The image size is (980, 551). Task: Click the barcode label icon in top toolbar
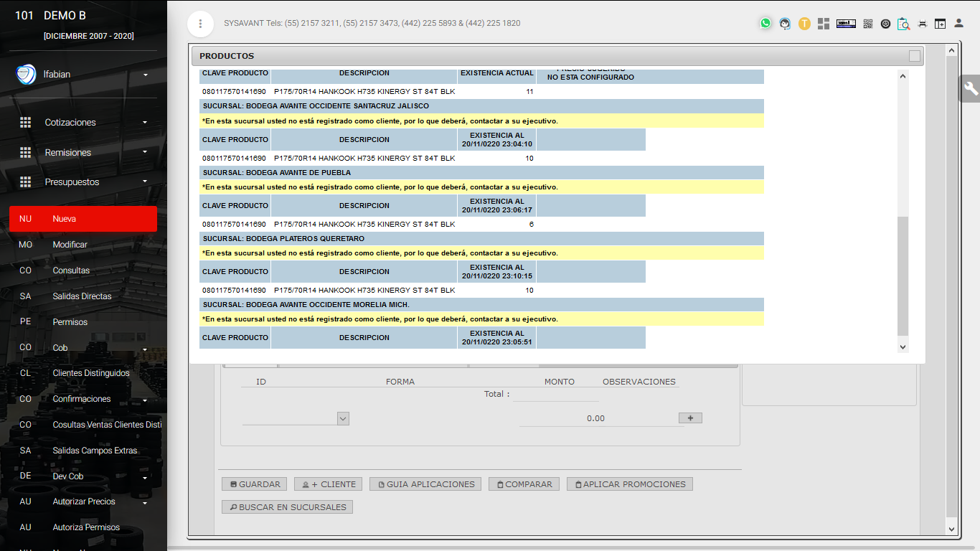point(846,24)
